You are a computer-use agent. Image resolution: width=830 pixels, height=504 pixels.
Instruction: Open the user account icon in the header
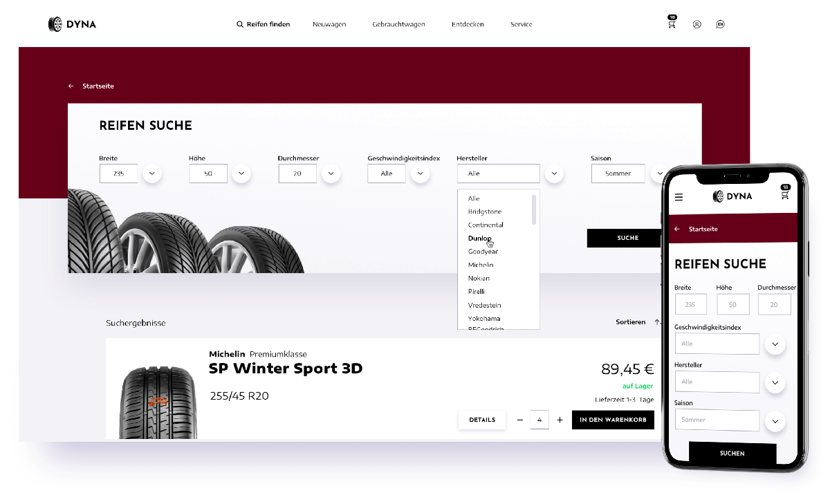pyautogui.click(x=697, y=24)
